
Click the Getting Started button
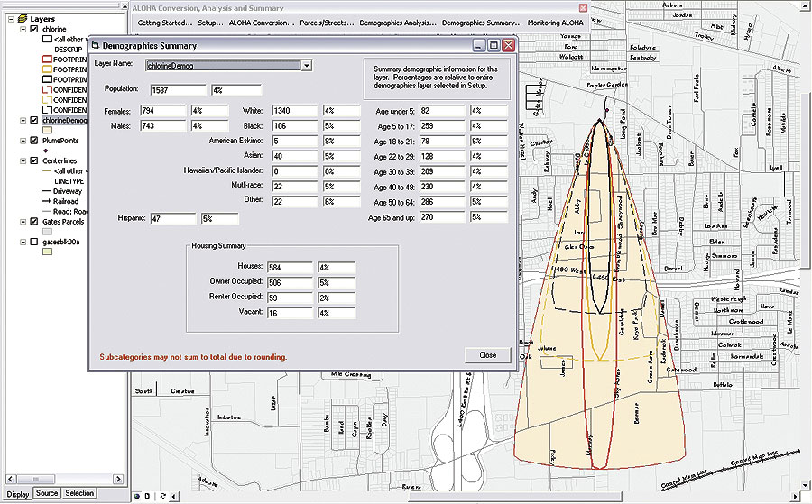coord(163,22)
